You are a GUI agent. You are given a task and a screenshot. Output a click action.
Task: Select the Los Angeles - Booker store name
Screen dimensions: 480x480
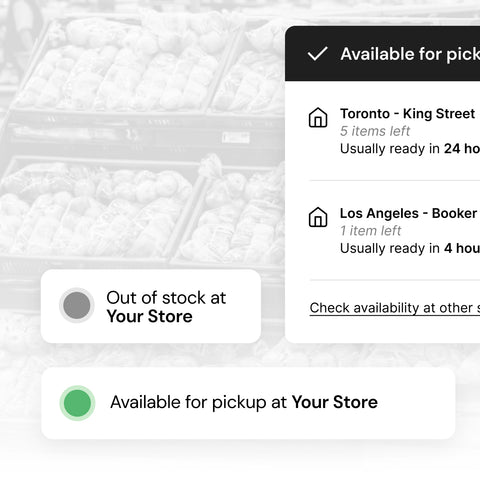click(408, 213)
